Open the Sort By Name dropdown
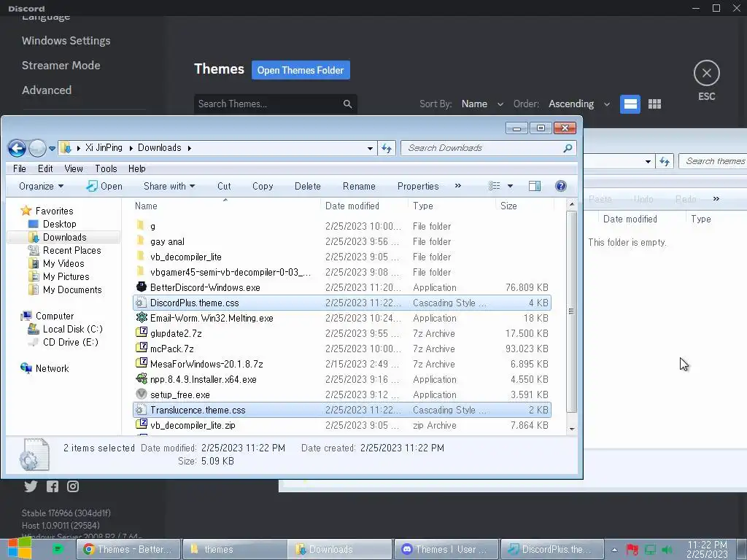The height and width of the screenshot is (560, 747). 482,104
